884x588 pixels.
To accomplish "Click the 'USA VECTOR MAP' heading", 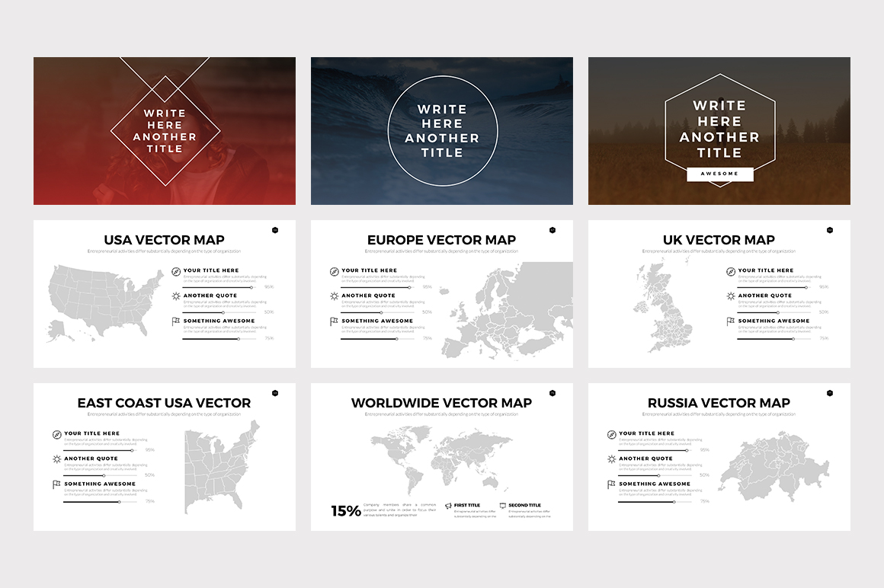I will [x=164, y=240].
